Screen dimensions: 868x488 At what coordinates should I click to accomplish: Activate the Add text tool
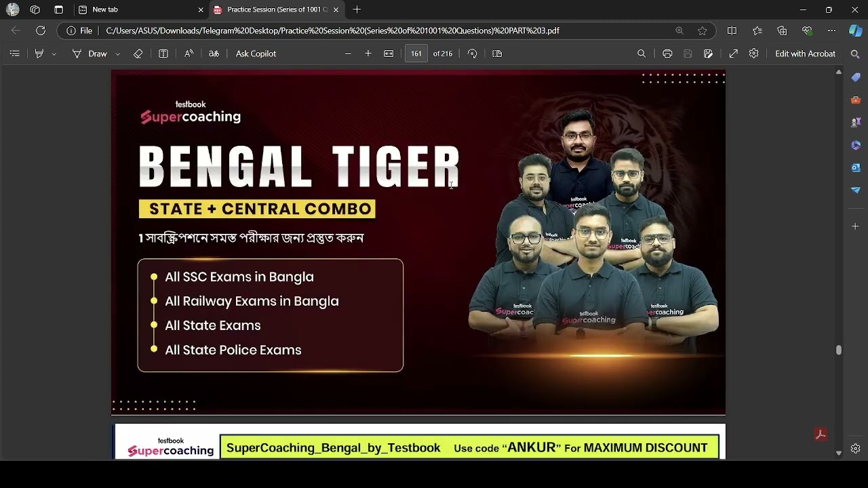click(163, 54)
